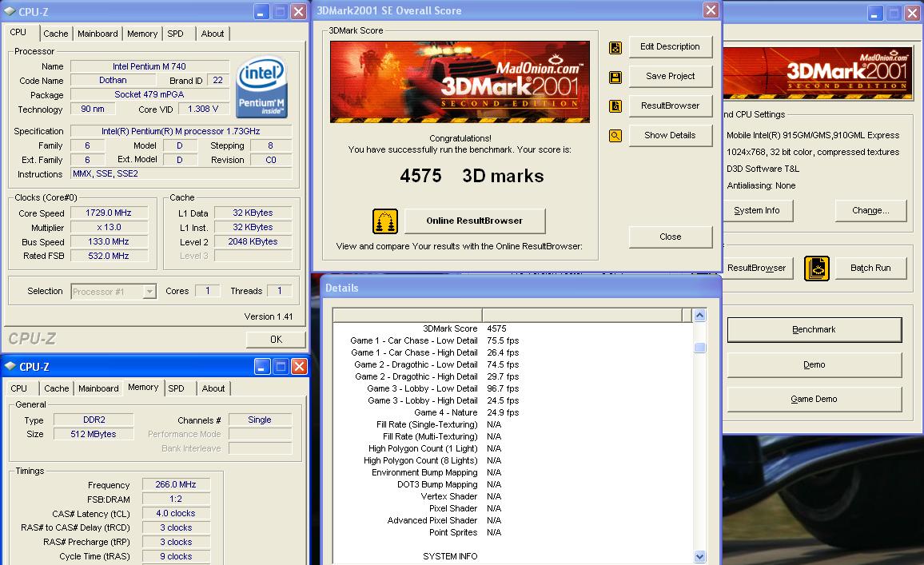
Task: Click the Rated FSB value 532.0 MHz
Action: coord(109,256)
